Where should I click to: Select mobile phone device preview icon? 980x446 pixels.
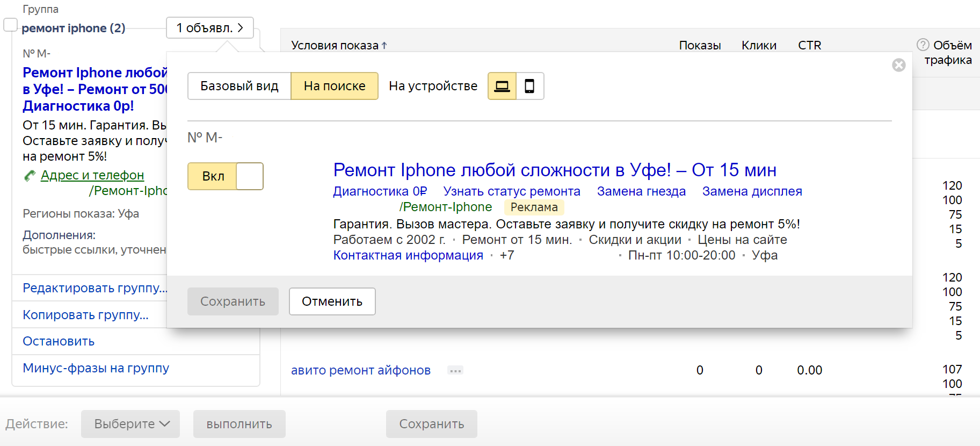pyautogui.click(x=529, y=86)
